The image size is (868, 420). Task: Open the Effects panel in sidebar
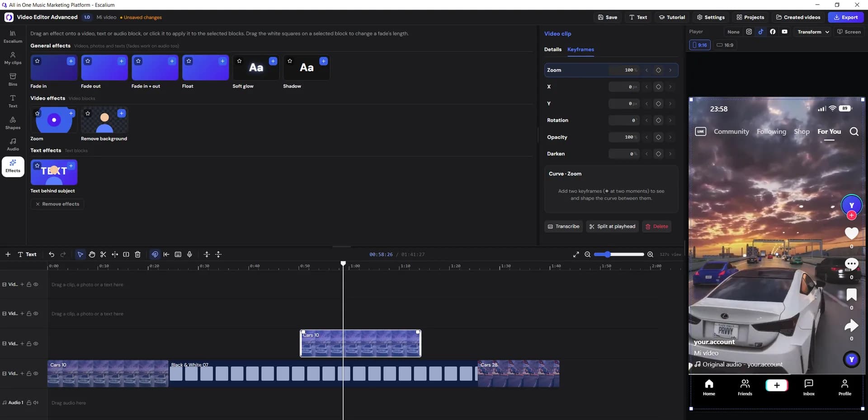click(13, 166)
